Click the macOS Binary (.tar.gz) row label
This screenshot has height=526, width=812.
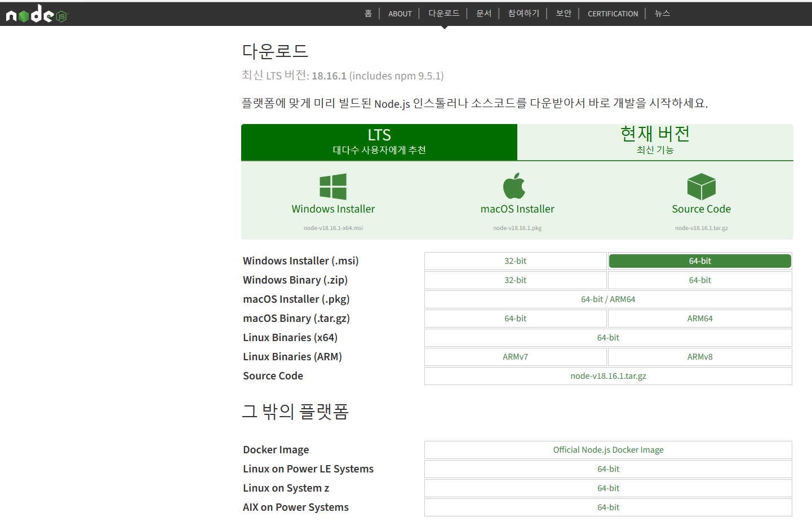click(296, 319)
